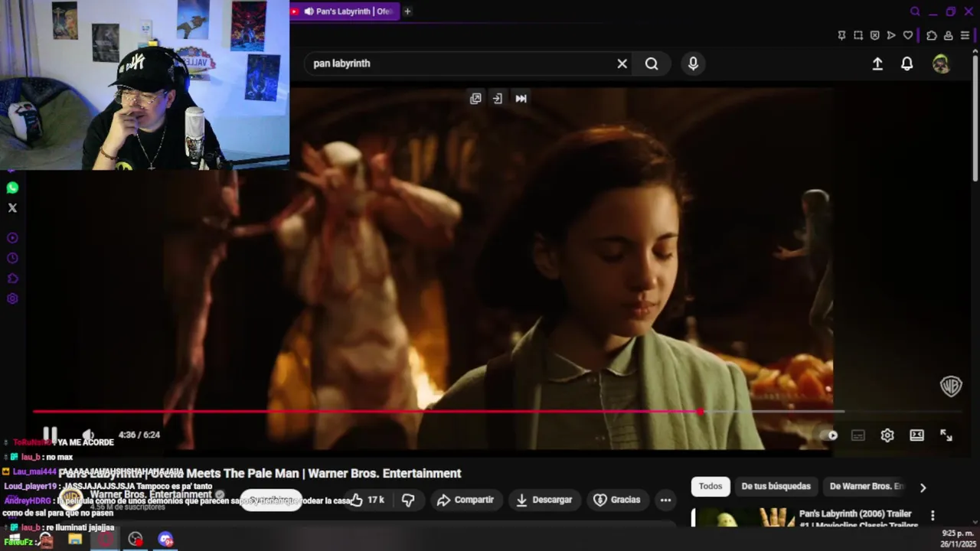Open OBS Studio from the taskbar
Image resolution: width=980 pixels, height=551 pixels.
tap(136, 540)
